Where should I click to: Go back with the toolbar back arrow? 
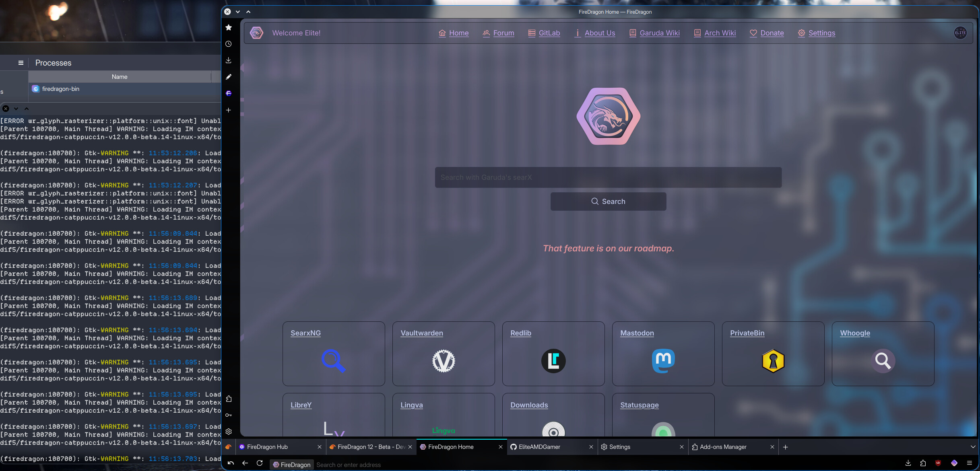click(245, 463)
